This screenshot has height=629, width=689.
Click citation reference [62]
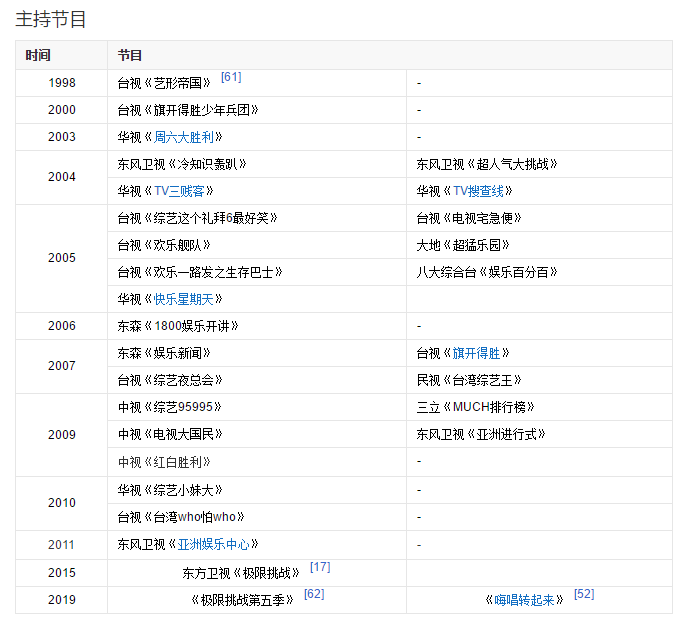coord(314,594)
